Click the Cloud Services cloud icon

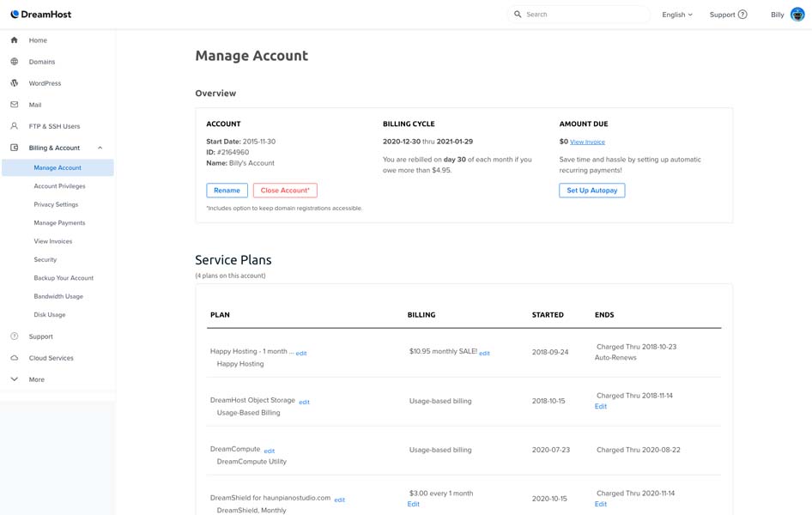click(x=15, y=358)
